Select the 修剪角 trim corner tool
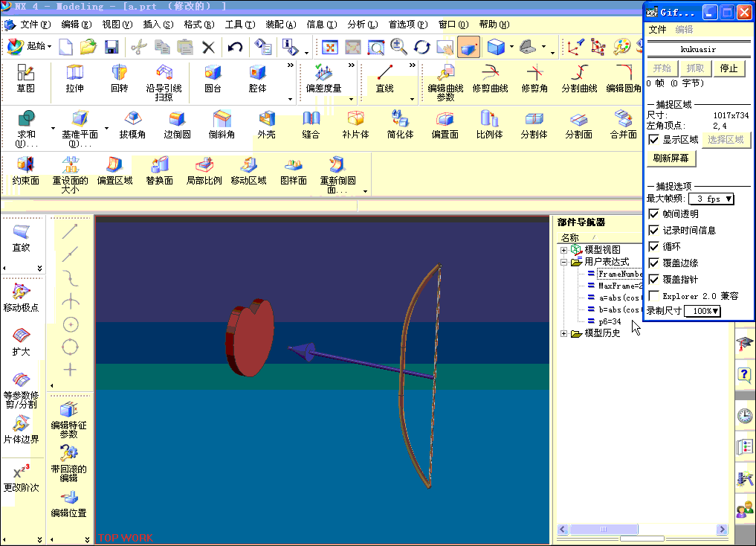The width and height of the screenshot is (756, 546). click(534, 79)
